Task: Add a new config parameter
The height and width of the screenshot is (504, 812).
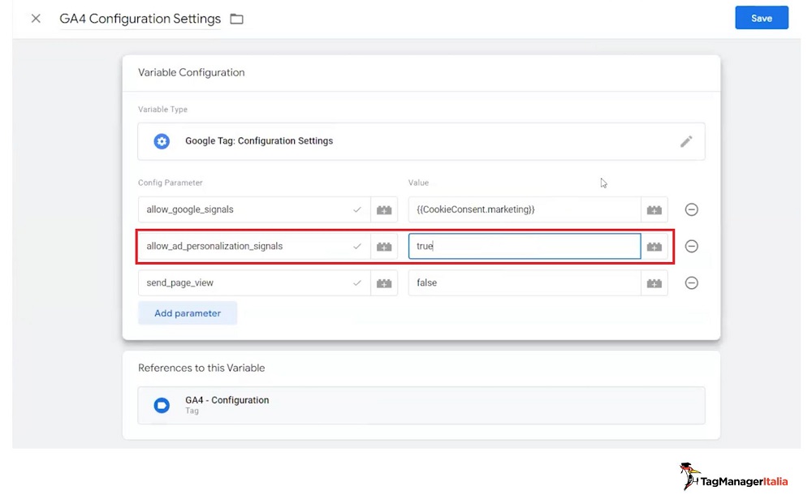Action: (188, 313)
